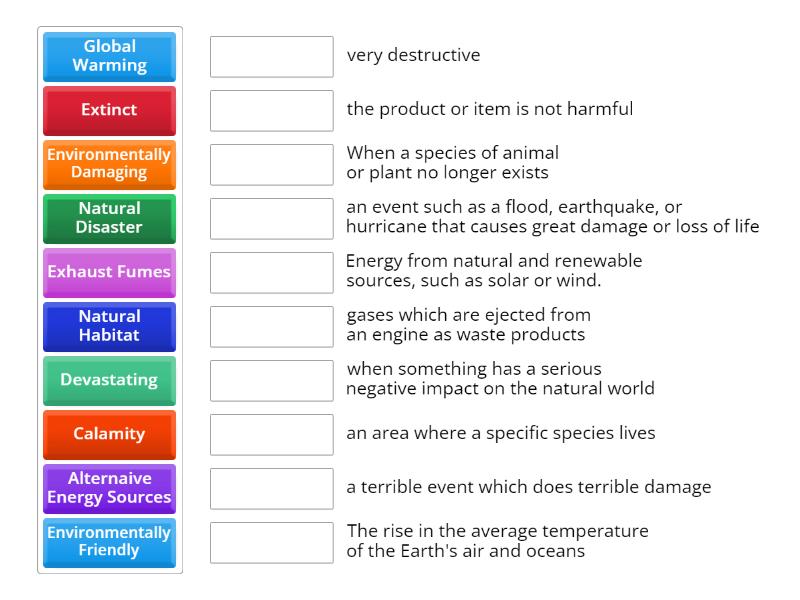Screen dimensions: 800x600
Task: Select the Global Warming tile
Action: 109,57
